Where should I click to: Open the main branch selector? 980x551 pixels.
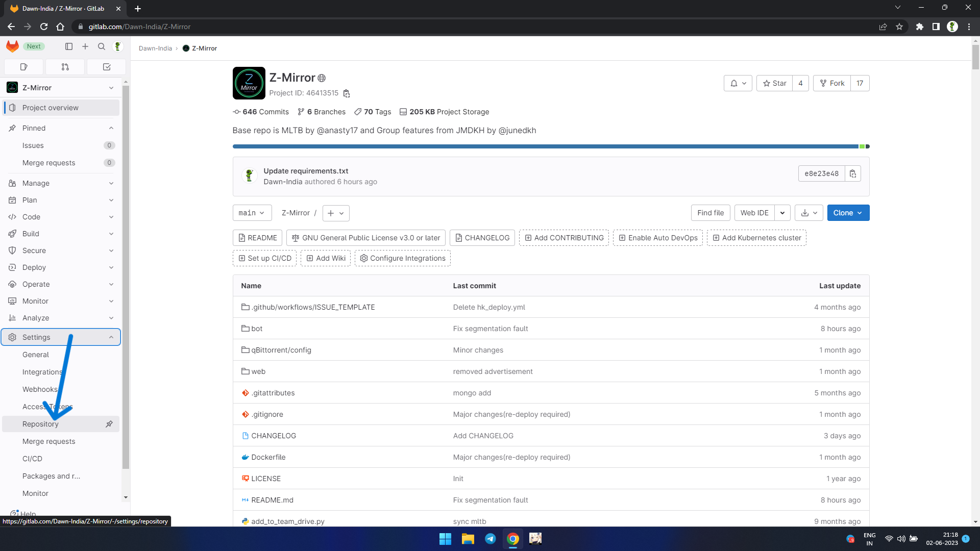pyautogui.click(x=252, y=213)
